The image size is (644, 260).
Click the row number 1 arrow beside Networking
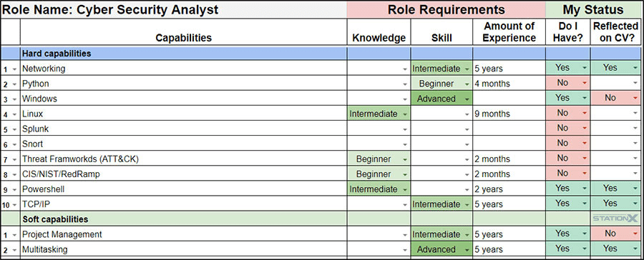[15, 69]
